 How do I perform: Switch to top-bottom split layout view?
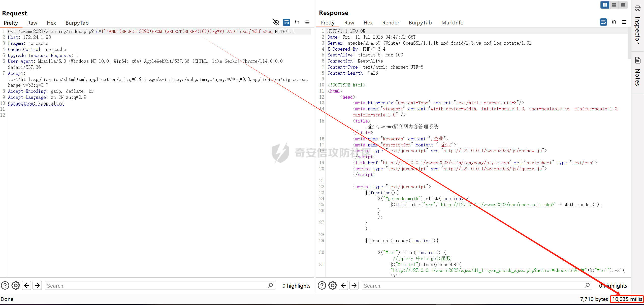pos(614,5)
